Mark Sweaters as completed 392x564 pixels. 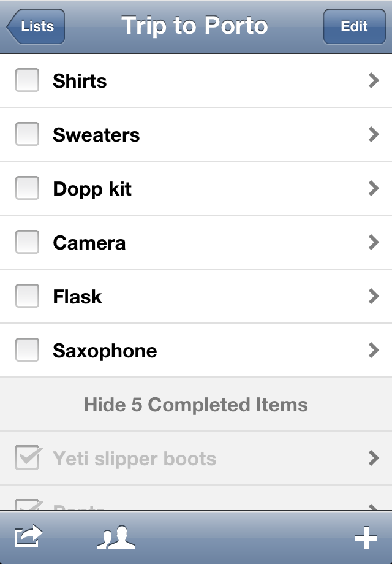click(x=28, y=134)
